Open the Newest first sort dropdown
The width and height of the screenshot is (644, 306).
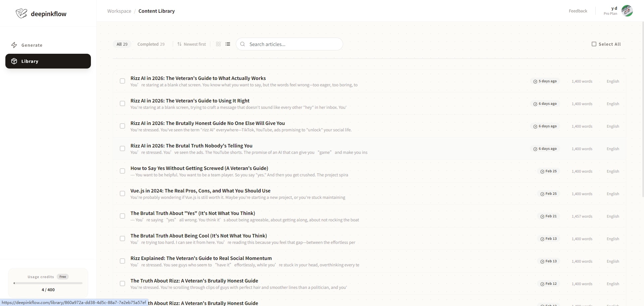[x=195, y=44]
